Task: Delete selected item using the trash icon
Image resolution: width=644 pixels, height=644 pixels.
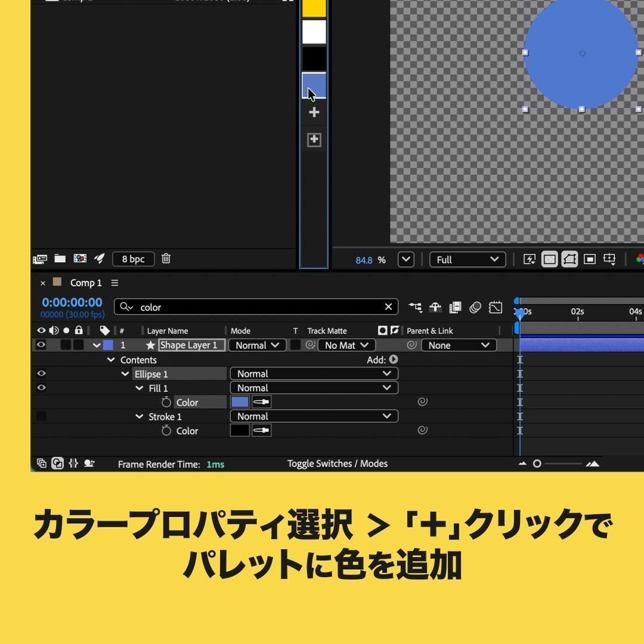Action: [x=166, y=258]
